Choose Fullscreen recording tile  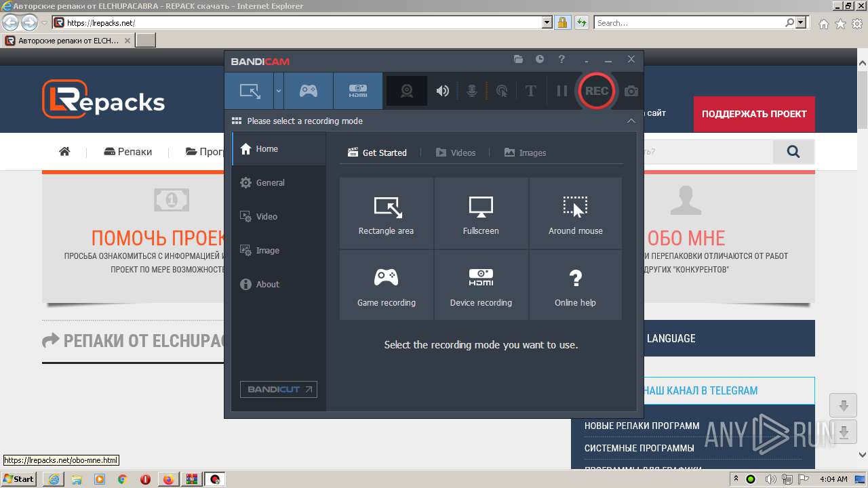click(x=481, y=213)
